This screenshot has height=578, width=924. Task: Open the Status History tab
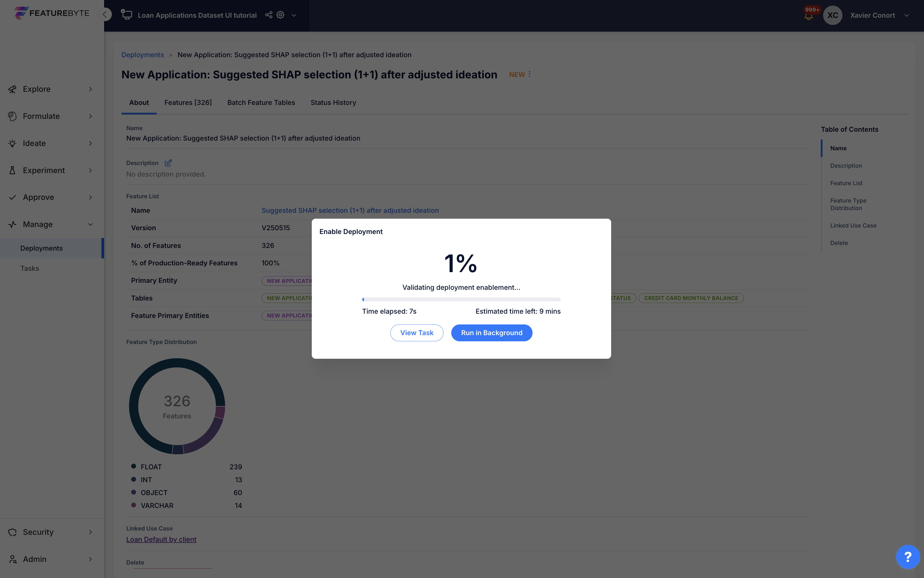(x=333, y=103)
